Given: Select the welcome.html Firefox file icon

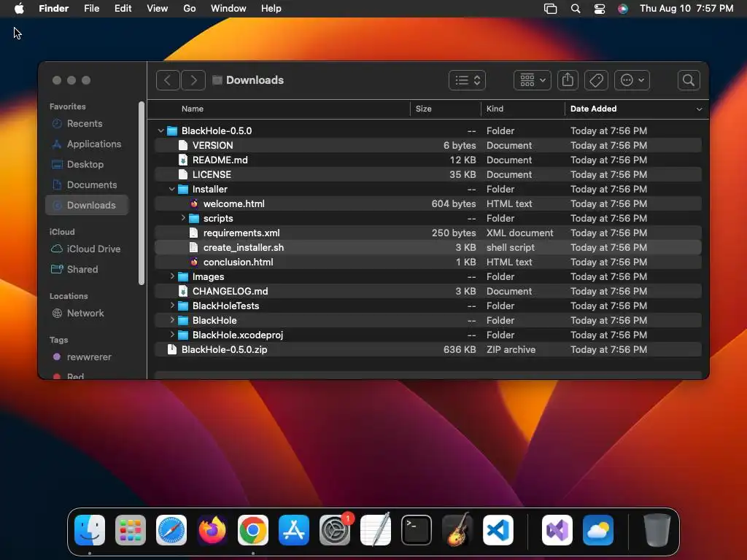Looking at the screenshot, I should (194, 204).
